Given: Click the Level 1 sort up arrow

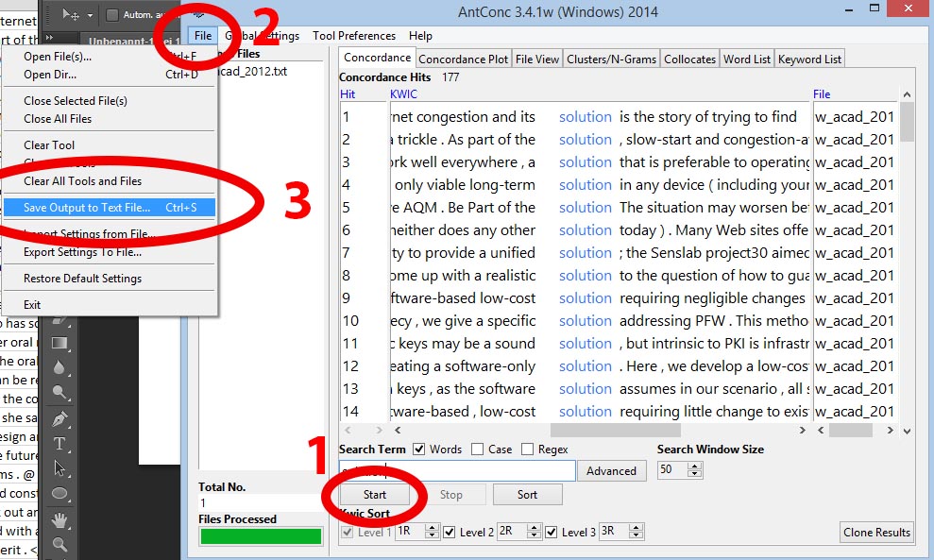Looking at the screenshot, I should pos(432,527).
